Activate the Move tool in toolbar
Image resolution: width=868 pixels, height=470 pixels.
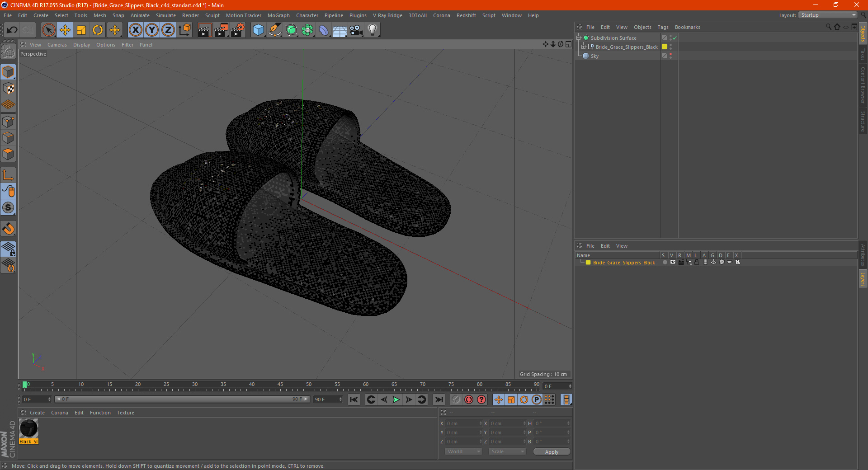65,30
